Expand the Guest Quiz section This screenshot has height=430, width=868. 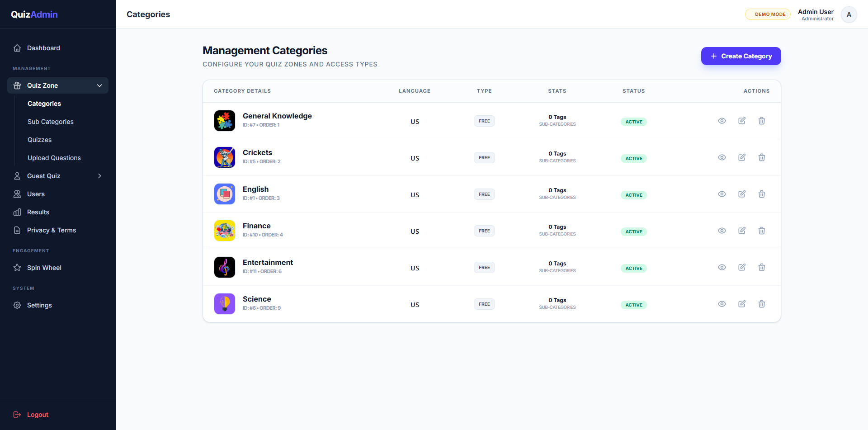tap(99, 176)
